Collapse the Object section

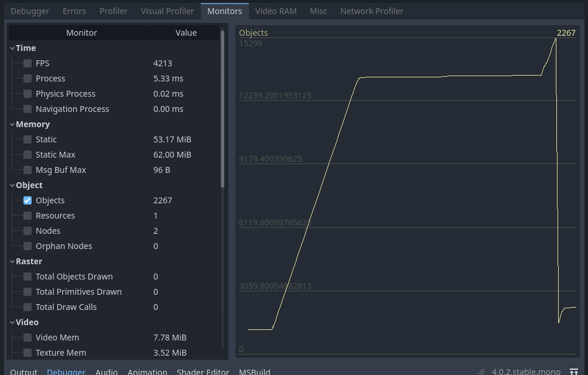tap(12, 185)
